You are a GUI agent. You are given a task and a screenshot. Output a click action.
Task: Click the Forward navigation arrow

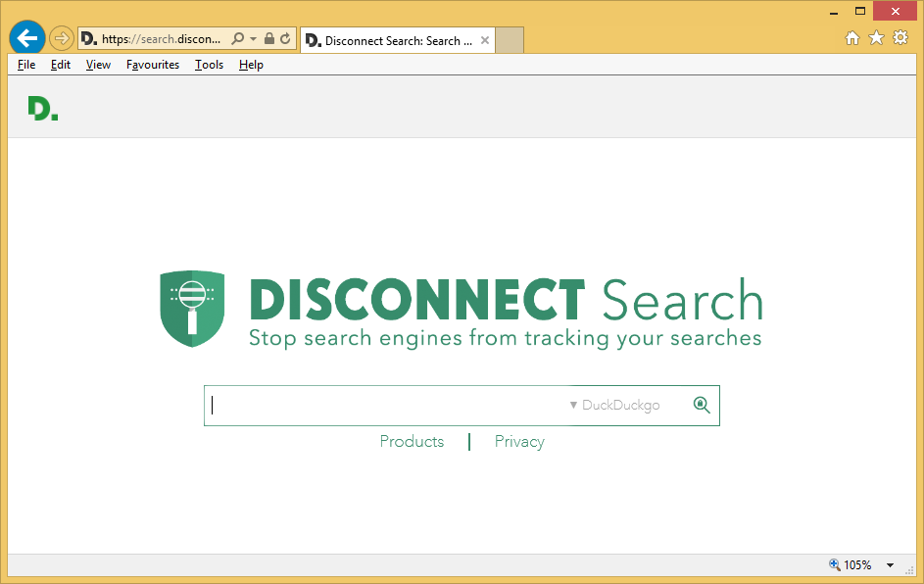click(x=61, y=37)
